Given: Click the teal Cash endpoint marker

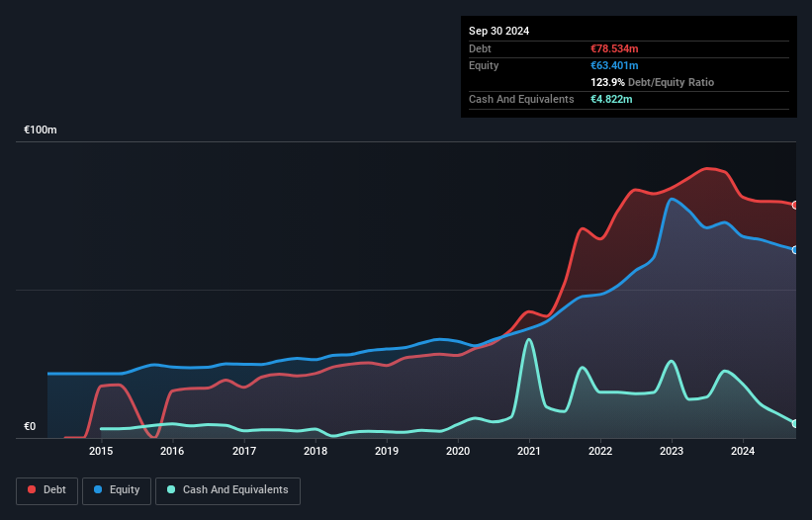Looking at the screenshot, I should coord(795,424).
